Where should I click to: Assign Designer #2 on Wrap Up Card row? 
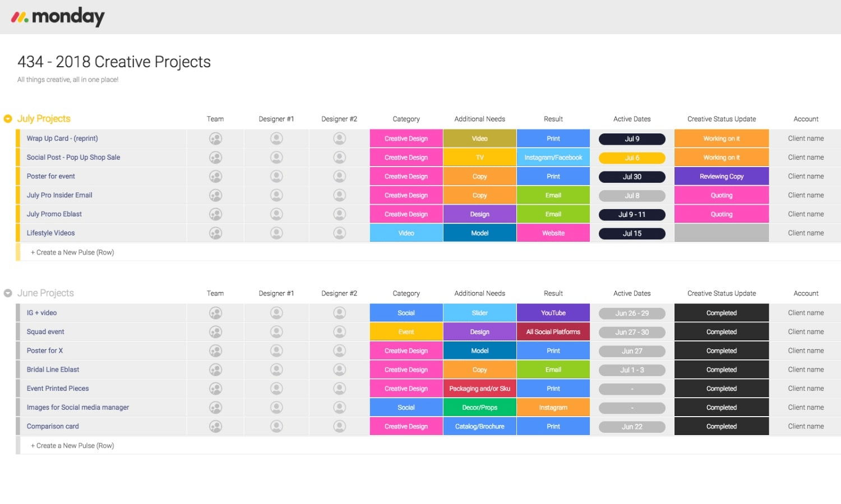coord(339,138)
